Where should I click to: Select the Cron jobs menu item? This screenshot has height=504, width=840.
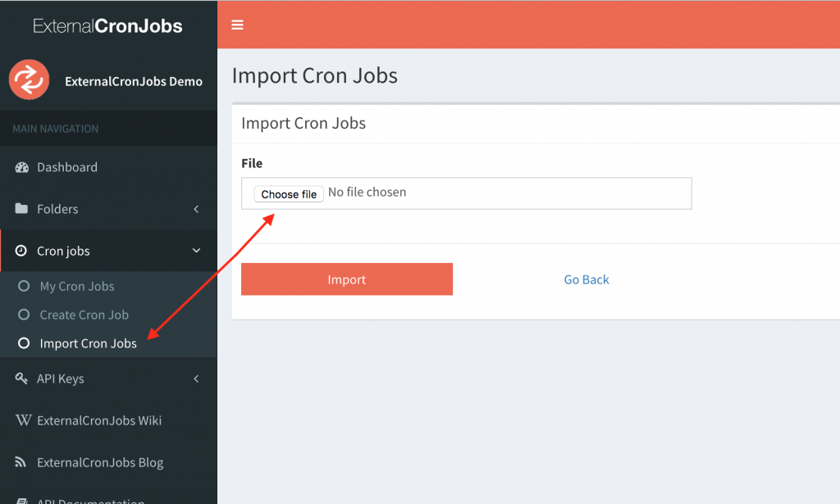[109, 251]
